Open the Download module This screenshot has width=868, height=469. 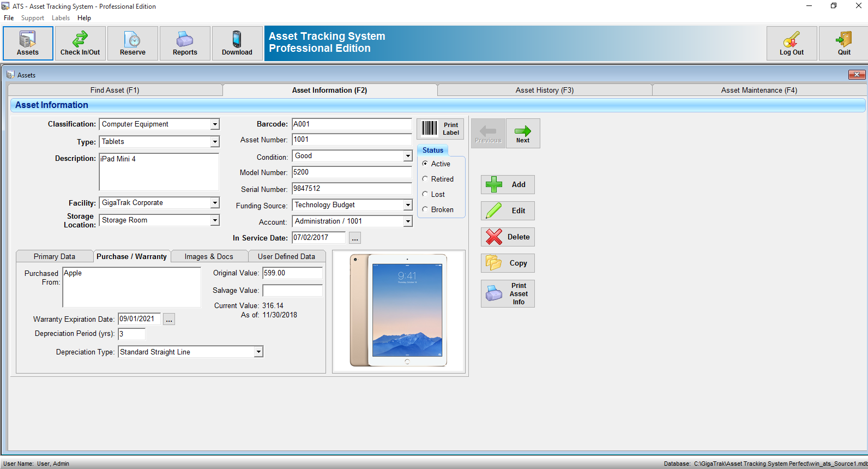pos(237,44)
